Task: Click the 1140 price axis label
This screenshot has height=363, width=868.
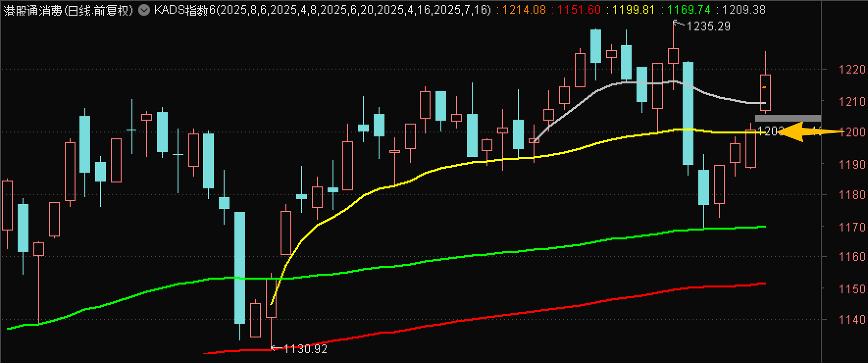Action: tap(852, 319)
